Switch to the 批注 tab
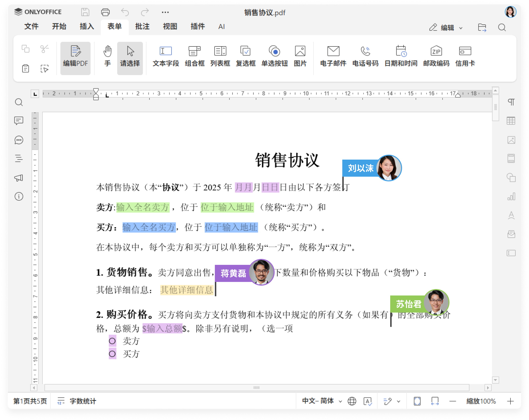The width and height of the screenshot is (529, 420). 142,26
